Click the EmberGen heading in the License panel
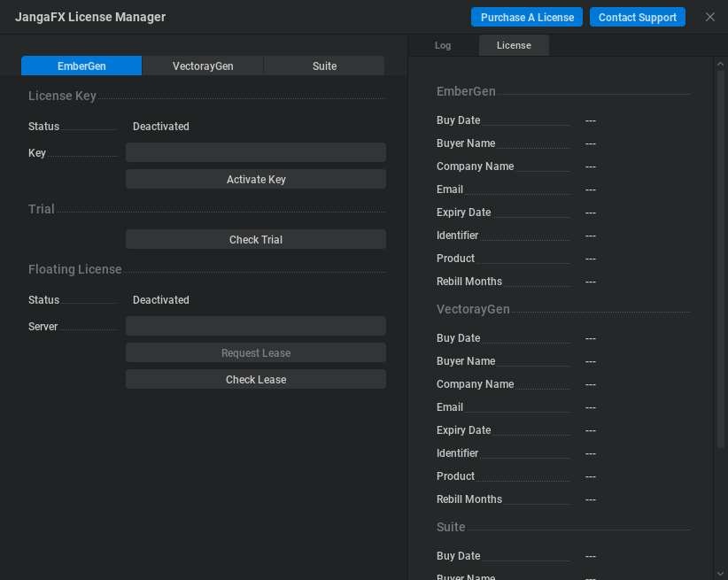This screenshot has width=728, height=580. (466, 91)
